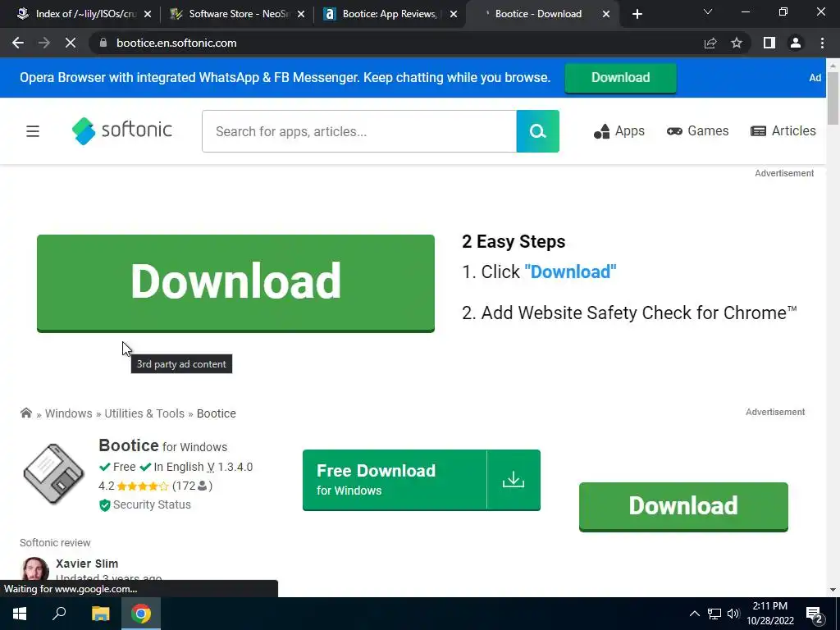Open Windows taskbar search
This screenshot has width=840, height=630.
(x=59, y=614)
